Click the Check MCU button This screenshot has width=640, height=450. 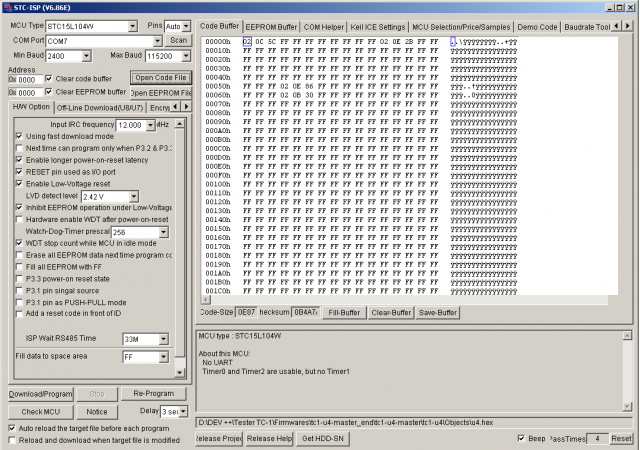pyautogui.click(x=41, y=412)
